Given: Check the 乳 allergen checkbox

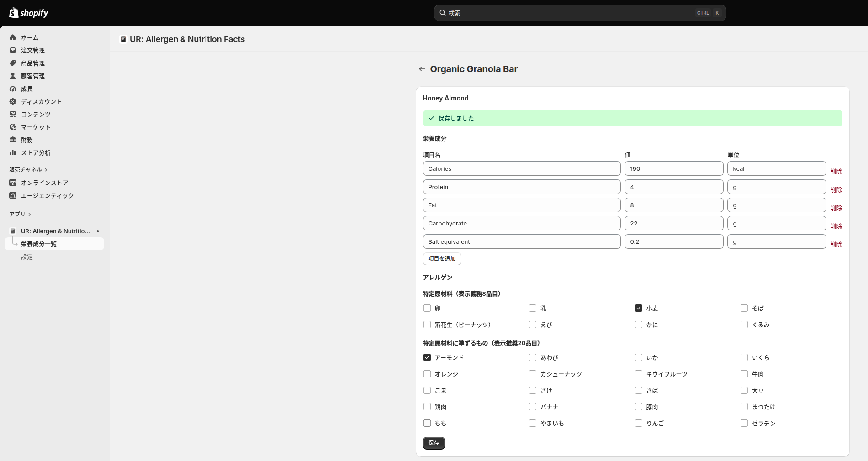Looking at the screenshot, I should [x=533, y=308].
